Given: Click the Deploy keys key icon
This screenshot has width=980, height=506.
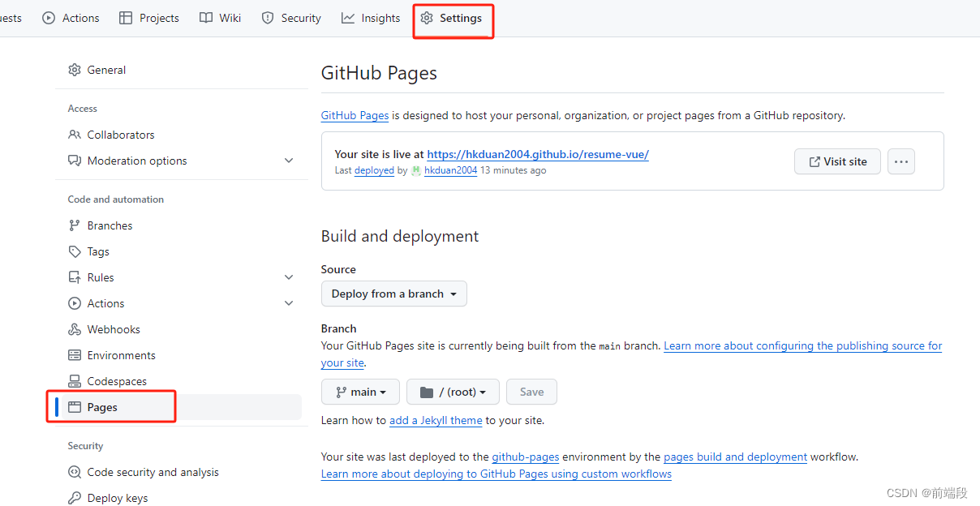Looking at the screenshot, I should coord(75,498).
